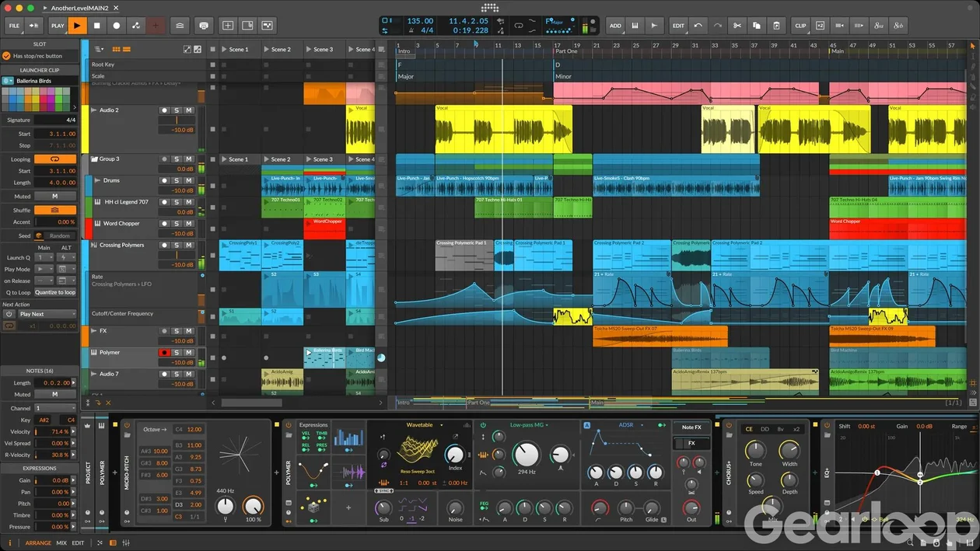Mute the FX track

point(188,330)
